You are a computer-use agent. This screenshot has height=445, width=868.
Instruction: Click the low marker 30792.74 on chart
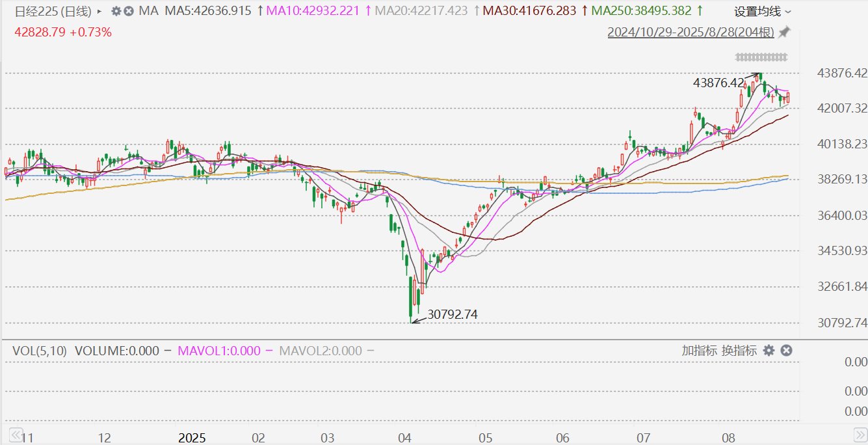coord(453,314)
